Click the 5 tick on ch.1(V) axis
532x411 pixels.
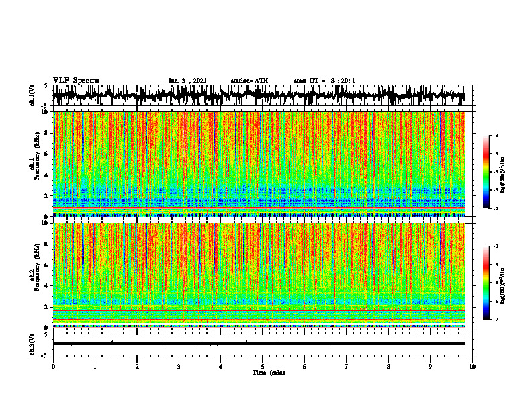click(x=46, y=86)
